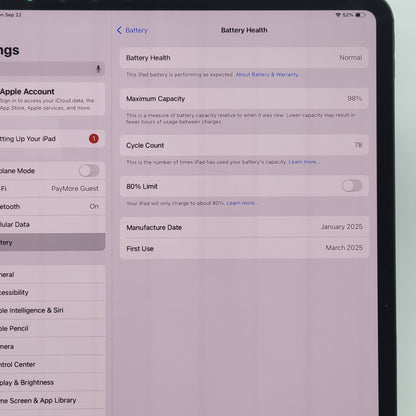The image size is (416, 416).
Task: Select the highlighted Battery sidebar row
Action: [x=52, y=242]
